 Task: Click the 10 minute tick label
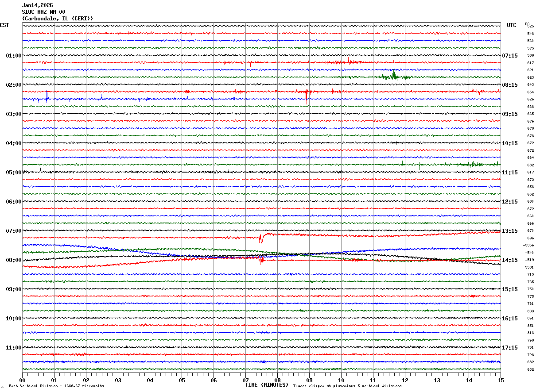pos(342,380)
